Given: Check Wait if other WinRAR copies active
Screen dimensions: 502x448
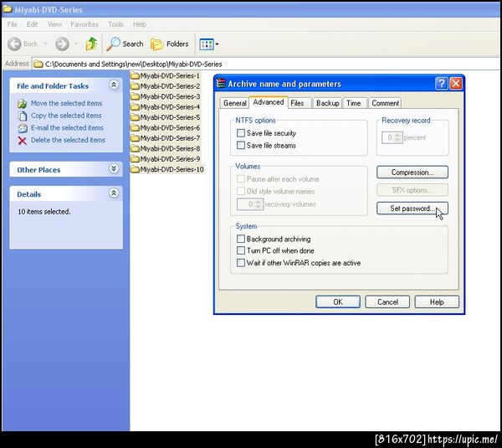Looking at the screenshot, I should (x=241, y=263).
